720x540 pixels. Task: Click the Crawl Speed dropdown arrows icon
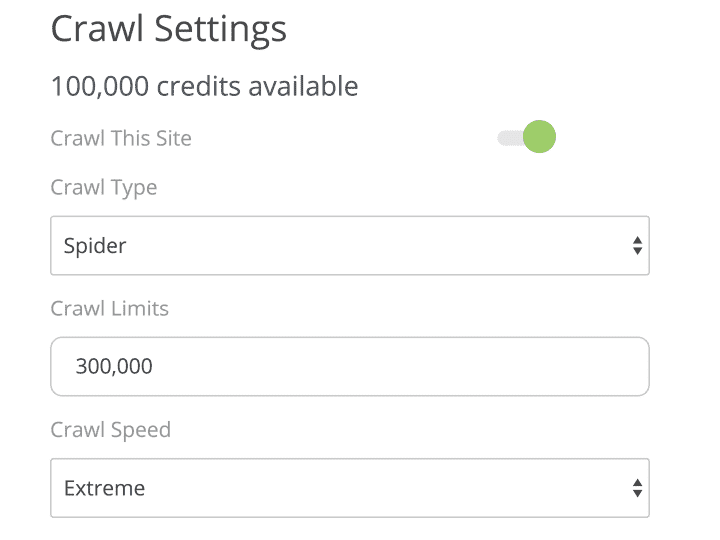pyautogui.click(x=637, y=488)
